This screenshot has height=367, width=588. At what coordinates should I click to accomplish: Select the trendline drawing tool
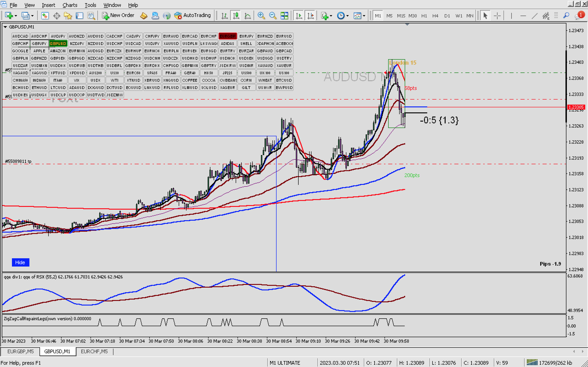coord(534,16)
